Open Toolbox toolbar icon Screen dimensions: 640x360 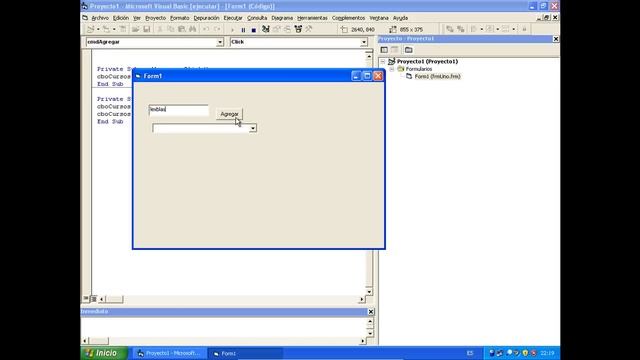(309, 29)
